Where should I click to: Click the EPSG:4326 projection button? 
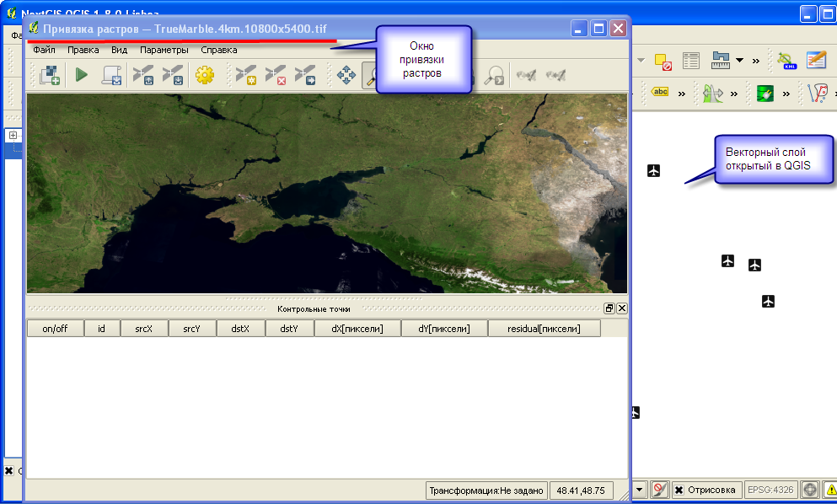[x=771, y=490]
